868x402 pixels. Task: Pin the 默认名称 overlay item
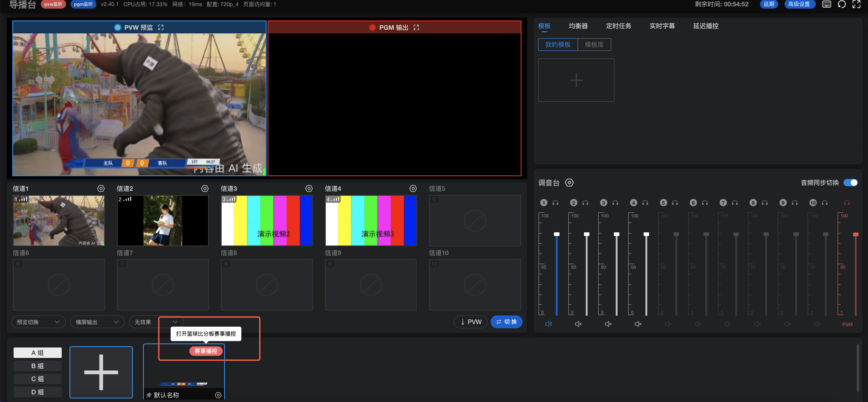pos(149,395)
